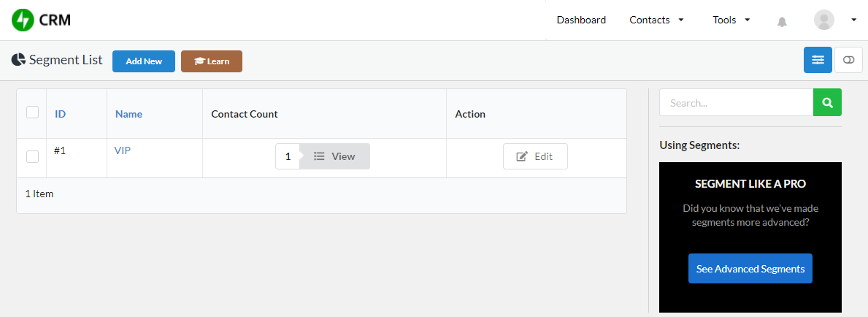Open the VIP segment link
868x317 pixels.
tap(123, 150)
